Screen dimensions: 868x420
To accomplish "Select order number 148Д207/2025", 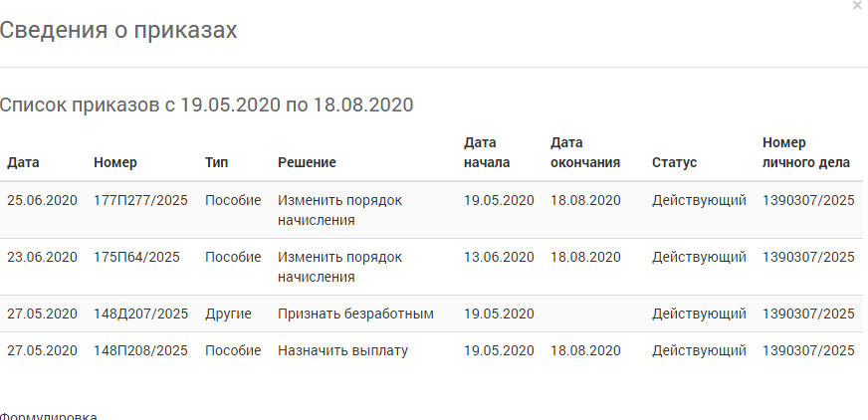I will pyautogui.click(x=140, y=314).
